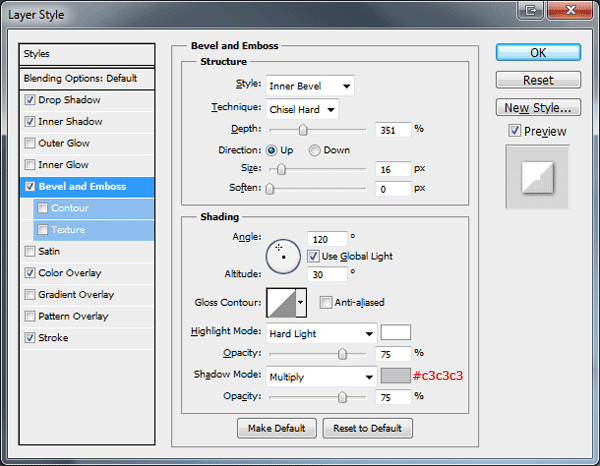Image resolution: width=600 pixels, height=466 pixels.
Task: Toggle the Inner Shadow checkbox
Action: pos(29,122)
